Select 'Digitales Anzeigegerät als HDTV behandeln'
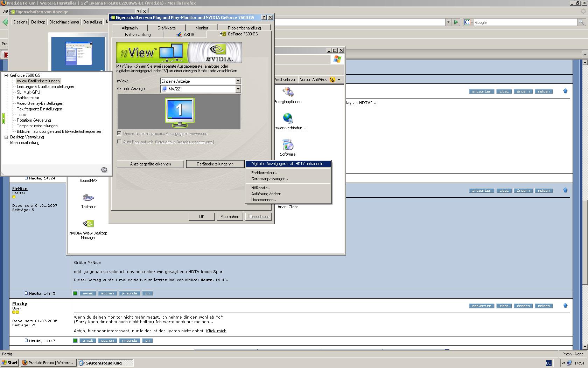588x368 pixels. [x=287, y=164]
